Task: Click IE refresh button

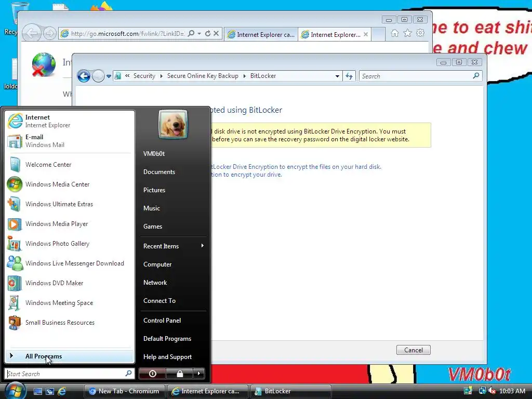Action: coord(208,33)
